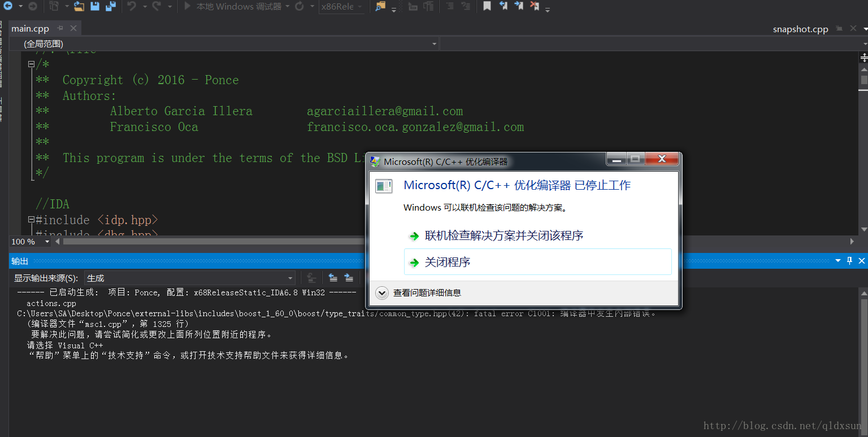The height and width of the screenshot is (437, 868).
Task: Close the Output panel
Action: click(x=862, y=261)
